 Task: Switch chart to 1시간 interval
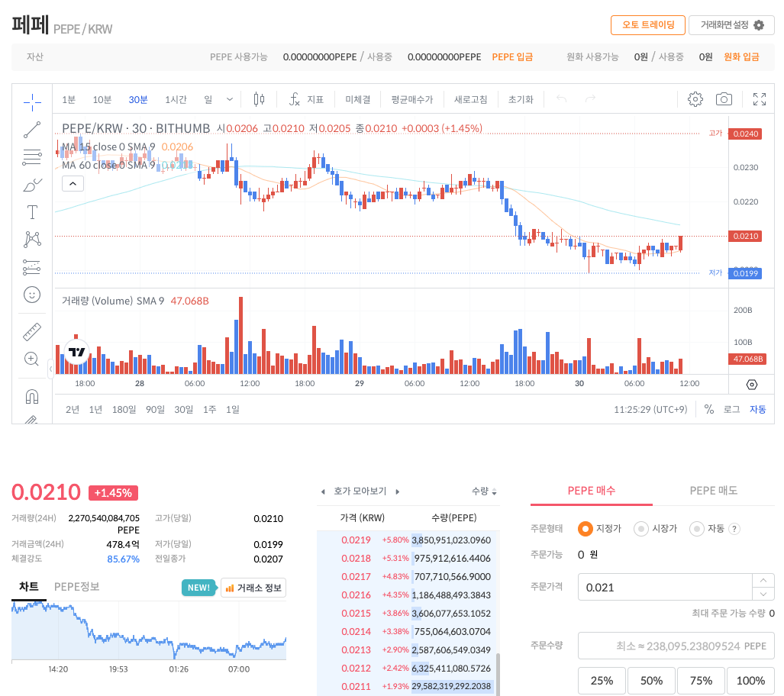click(176, 99)
